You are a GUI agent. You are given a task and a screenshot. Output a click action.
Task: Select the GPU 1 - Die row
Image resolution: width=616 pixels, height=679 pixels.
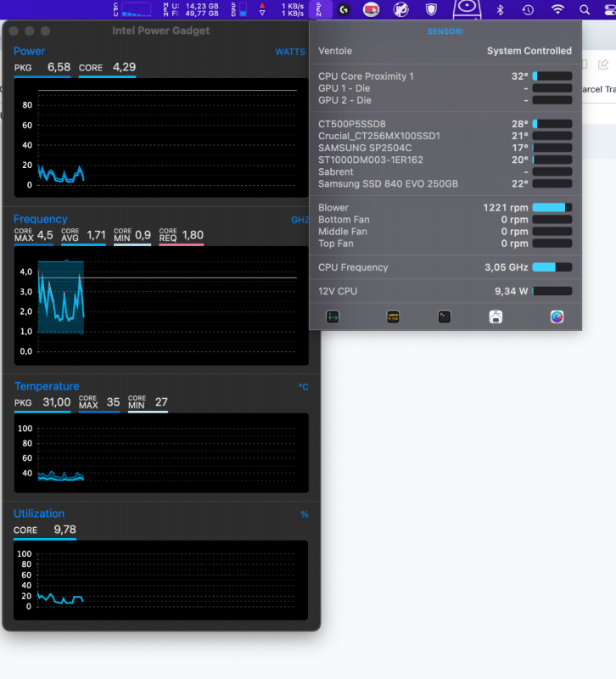445,88
